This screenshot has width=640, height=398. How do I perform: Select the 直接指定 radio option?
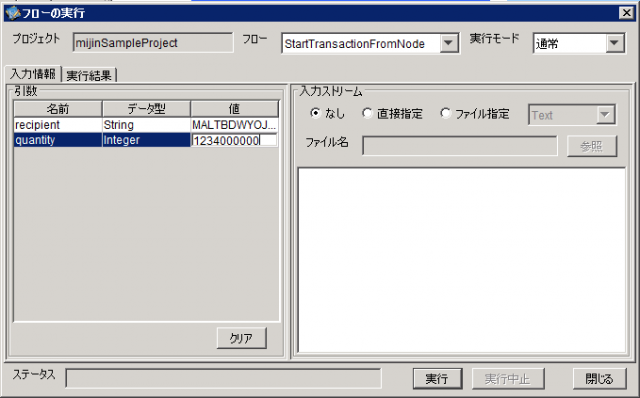pos(367,113)
